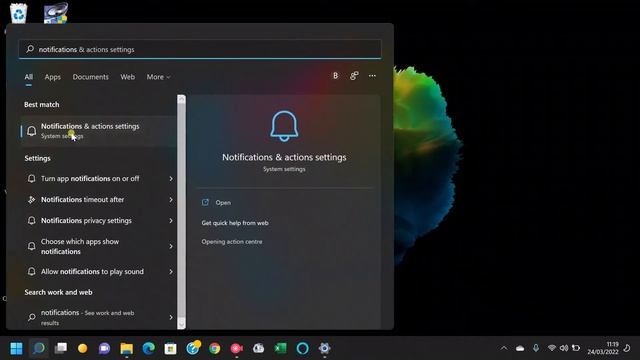640x360 pixels.
Task: Launch Google Chrome from taskbar
Action: pyautogui.click(x=215, y=348)
